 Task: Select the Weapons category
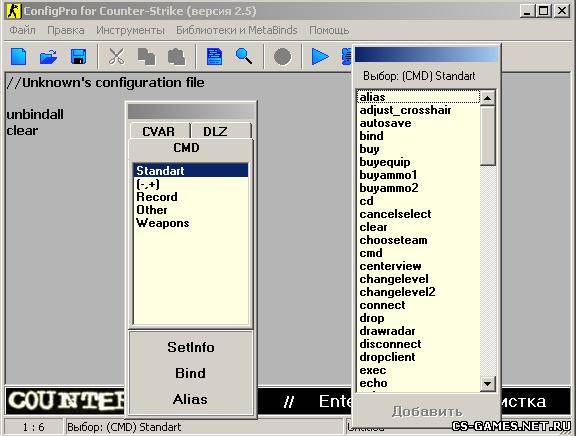pyautogui.click(x=191, y=223)
